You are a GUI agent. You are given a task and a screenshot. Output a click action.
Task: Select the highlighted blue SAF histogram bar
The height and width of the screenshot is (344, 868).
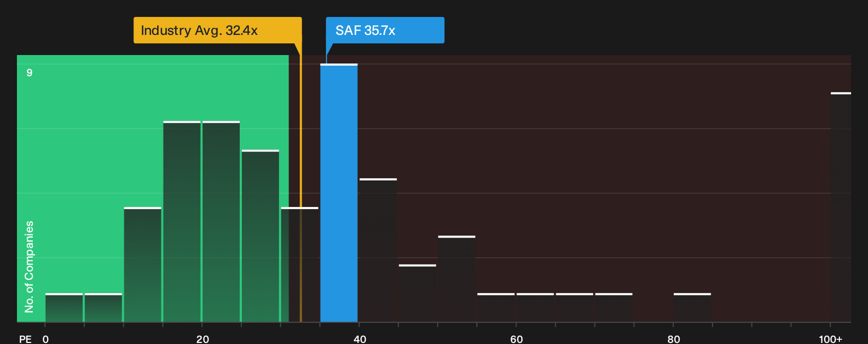339,193
